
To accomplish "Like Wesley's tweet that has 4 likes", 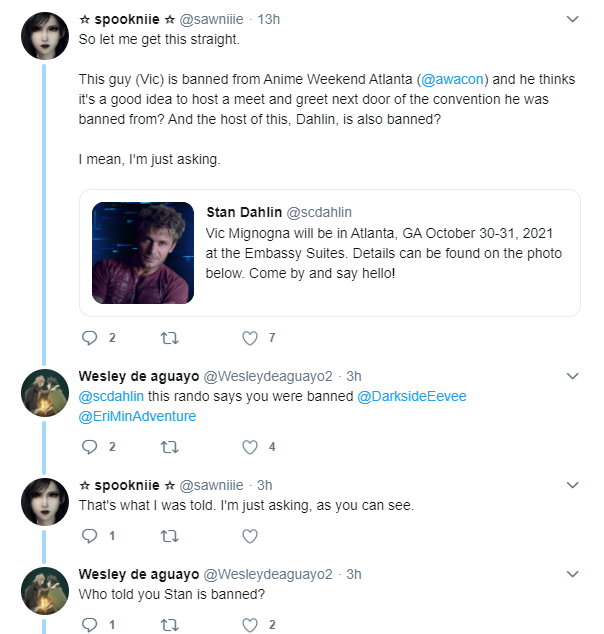I will (250, 447).
